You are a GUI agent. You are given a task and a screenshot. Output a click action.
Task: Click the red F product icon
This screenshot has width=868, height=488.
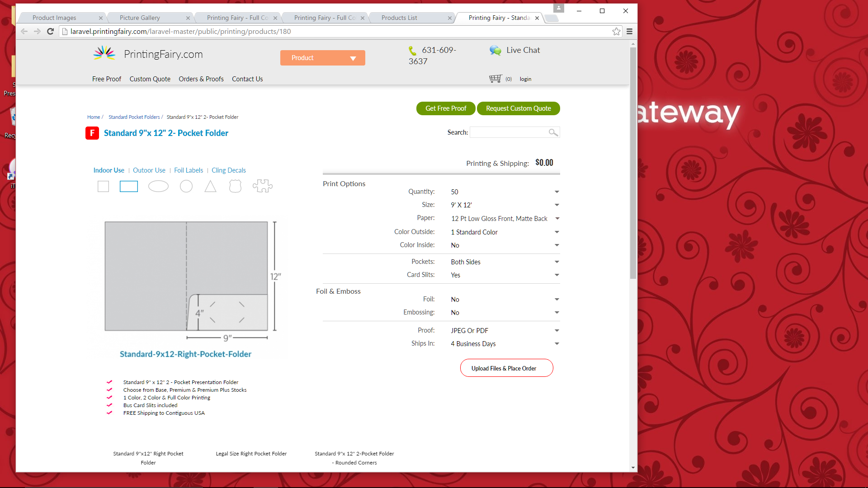coord(92,133)
